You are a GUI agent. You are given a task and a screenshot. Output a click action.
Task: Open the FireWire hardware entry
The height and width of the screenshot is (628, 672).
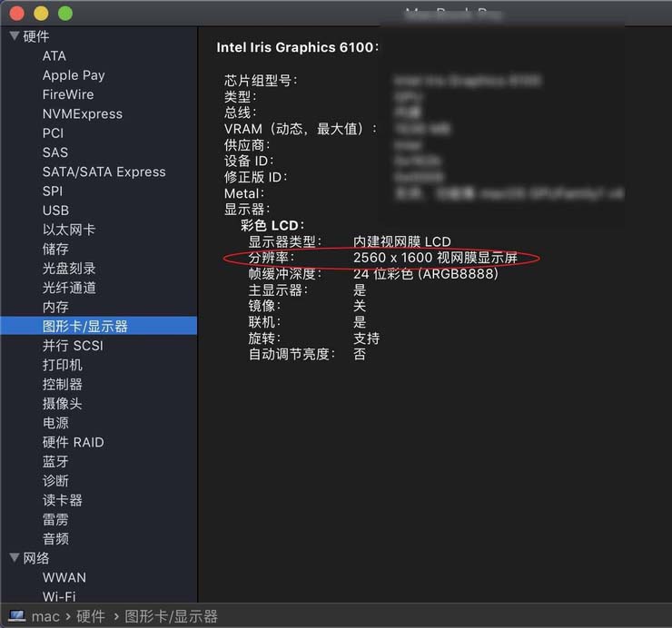[68, 94]
